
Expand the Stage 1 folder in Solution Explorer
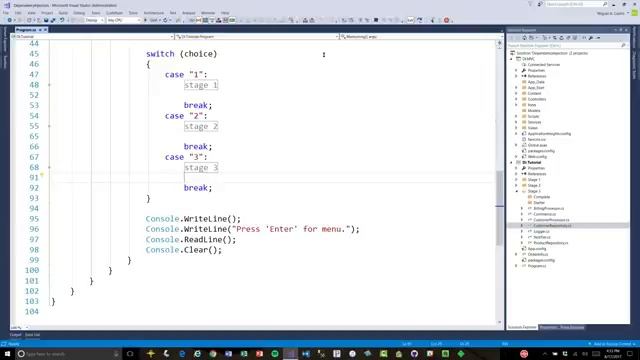[517, 180]
